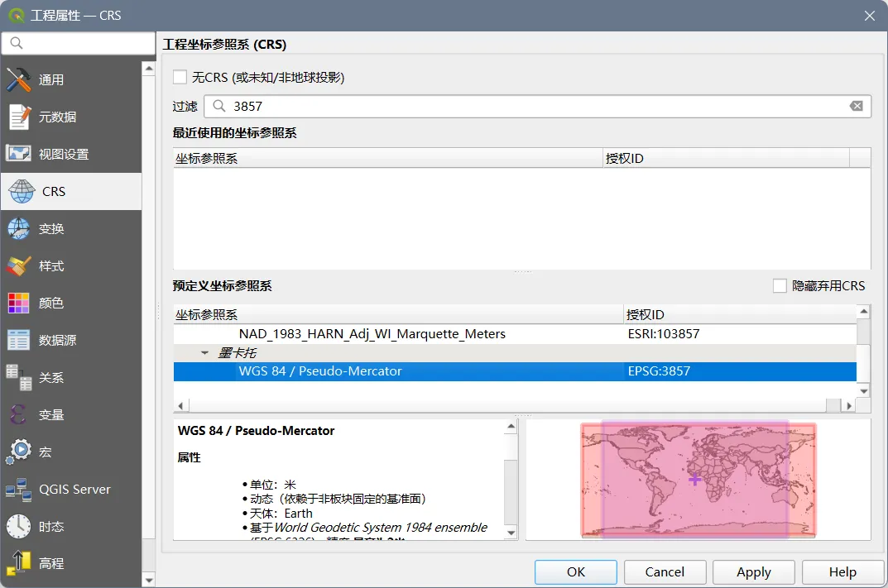
Task: Open the 宏 macros gear icon
Action: 19,452
